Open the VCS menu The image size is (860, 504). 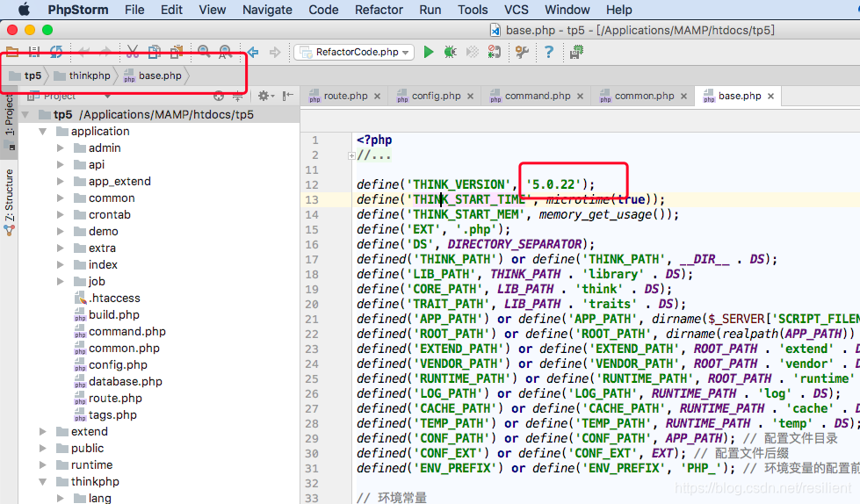coord(517,10)
